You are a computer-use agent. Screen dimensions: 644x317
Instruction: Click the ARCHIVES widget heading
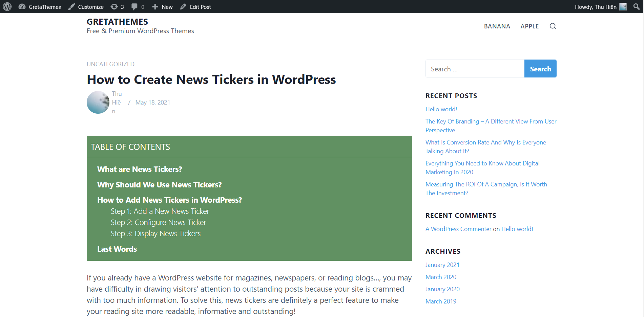pyautogui.click(x=443, y=251)
